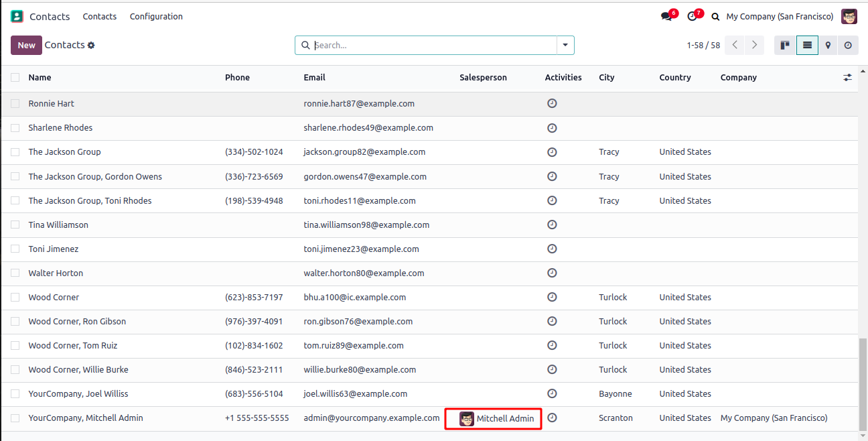This screenshot has width=868, height=441.
Task: Click the gear icon beside Contacts title
Action: 91,45
